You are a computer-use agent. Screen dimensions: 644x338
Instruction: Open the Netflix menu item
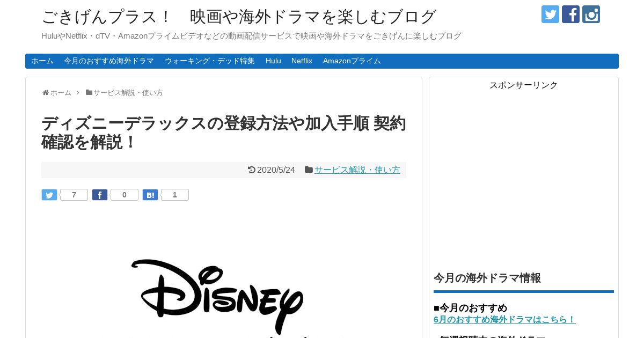302,61
